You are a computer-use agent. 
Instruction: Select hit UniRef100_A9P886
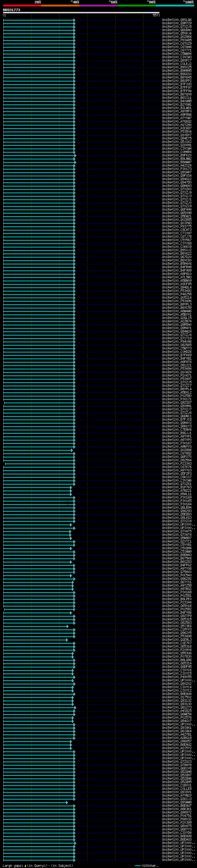pyautogui.click(x=177, y=115)
